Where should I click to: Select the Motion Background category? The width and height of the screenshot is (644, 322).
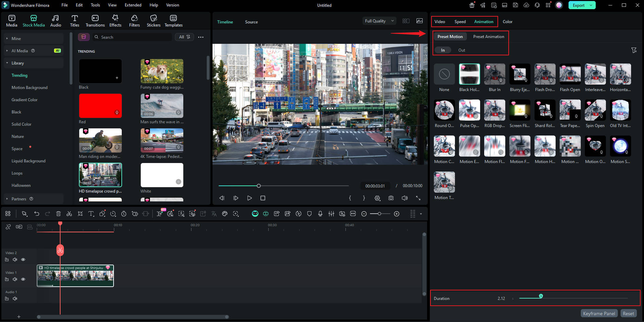(x=30, y=88)
